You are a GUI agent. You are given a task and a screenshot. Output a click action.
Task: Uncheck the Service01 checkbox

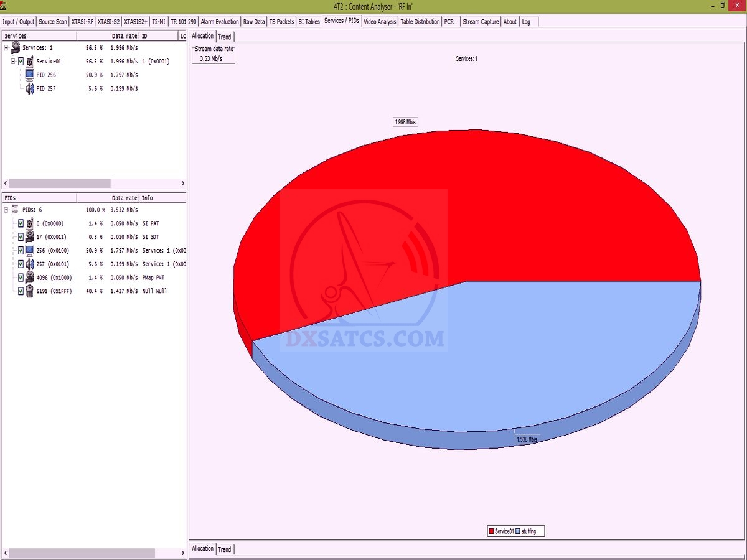pyautogui.click(x=21, y=62)
